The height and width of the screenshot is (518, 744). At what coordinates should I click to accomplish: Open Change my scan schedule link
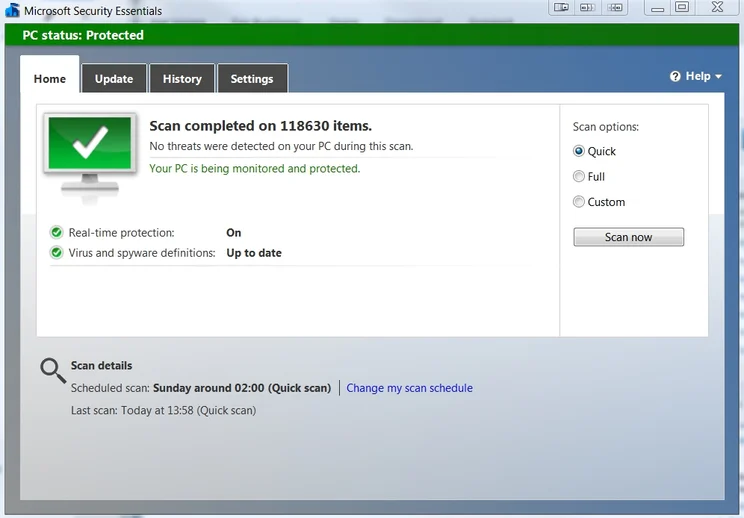(x=409, y=388)
